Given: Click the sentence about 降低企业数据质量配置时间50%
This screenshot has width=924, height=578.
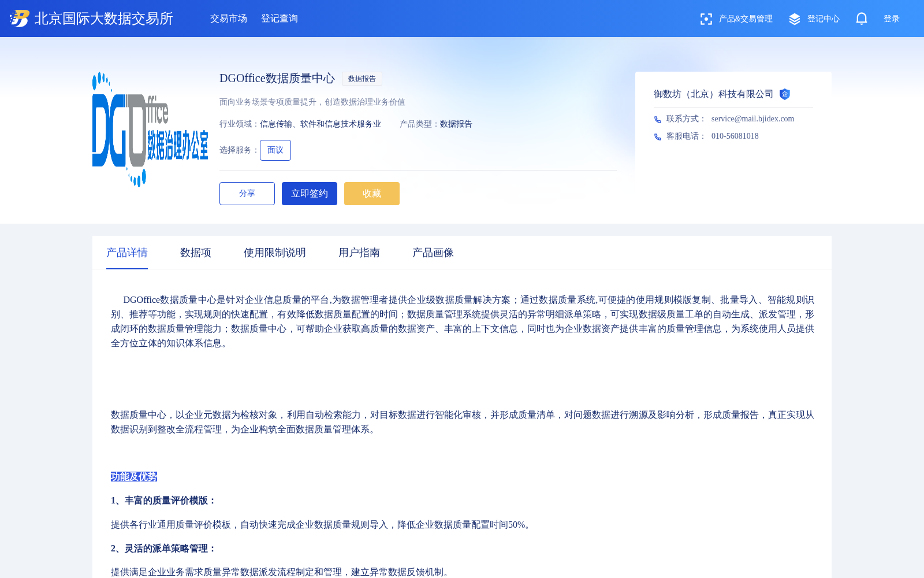Looking at the screenshot, I should coord(322,525).
